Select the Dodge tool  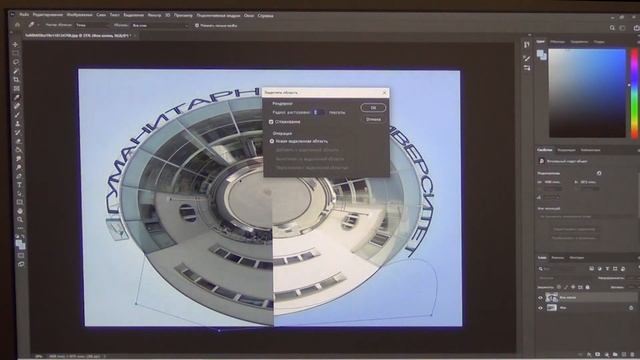(x=19, y=167)
